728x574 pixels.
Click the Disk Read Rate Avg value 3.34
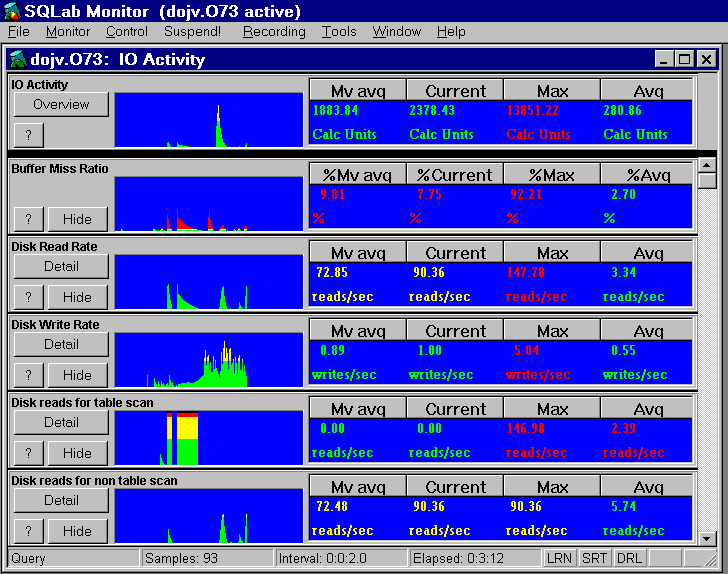tap(623, 272)
